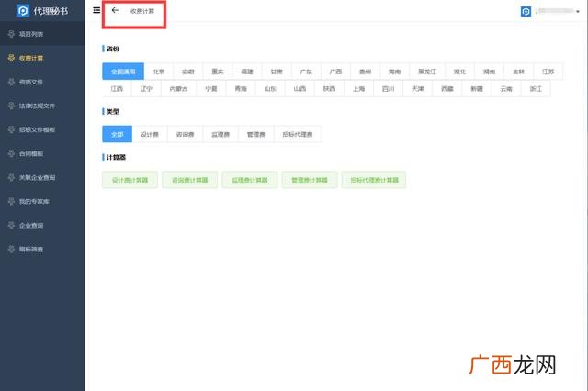This screenshot has width=588, height=391.
Task: Select 广西 province
Action: click(x=335, y=72)
